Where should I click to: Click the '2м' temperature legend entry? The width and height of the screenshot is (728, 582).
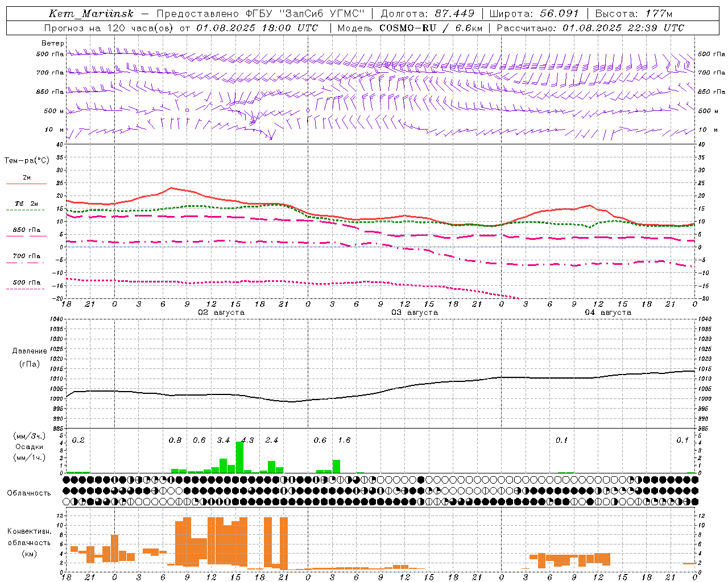tap(27, 177)
